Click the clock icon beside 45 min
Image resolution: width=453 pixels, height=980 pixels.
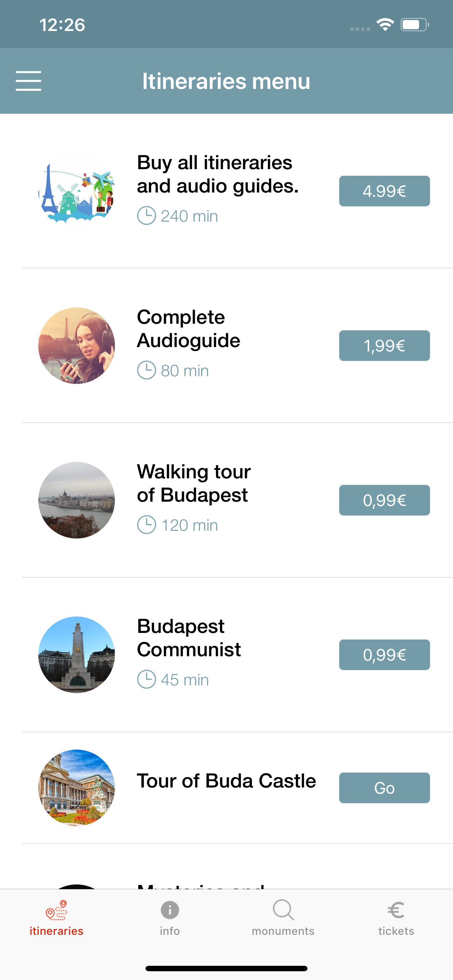click(147, 680)
